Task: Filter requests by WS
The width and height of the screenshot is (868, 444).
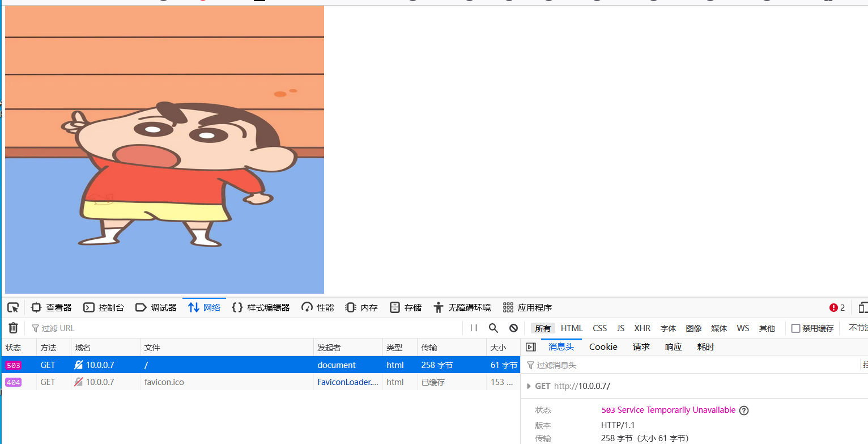Action: pos(743,328)
